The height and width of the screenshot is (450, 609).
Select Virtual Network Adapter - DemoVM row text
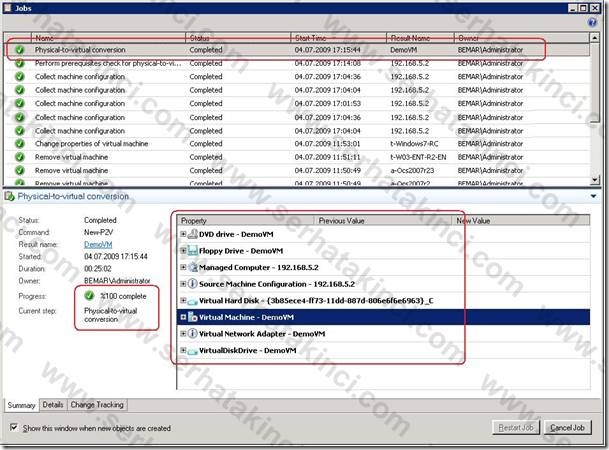coord(262,334)
